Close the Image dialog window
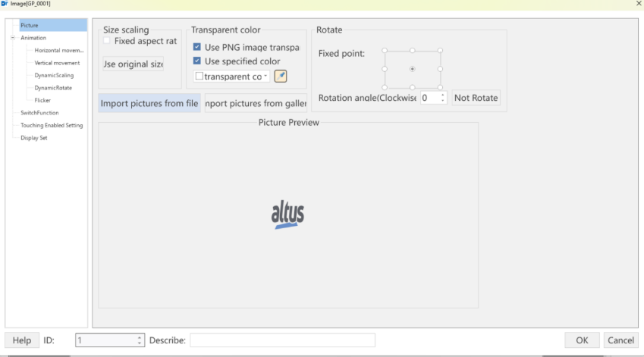 (639, 3)
